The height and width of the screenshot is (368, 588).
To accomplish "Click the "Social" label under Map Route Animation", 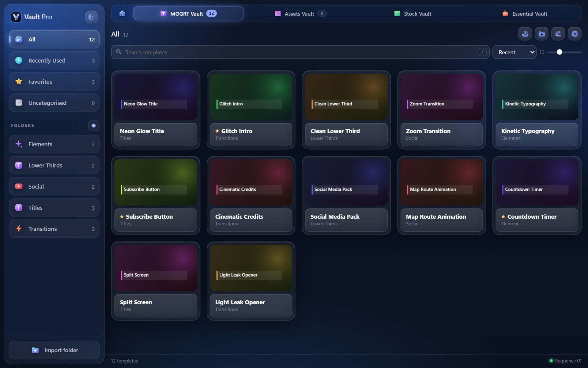I will 412,224.
